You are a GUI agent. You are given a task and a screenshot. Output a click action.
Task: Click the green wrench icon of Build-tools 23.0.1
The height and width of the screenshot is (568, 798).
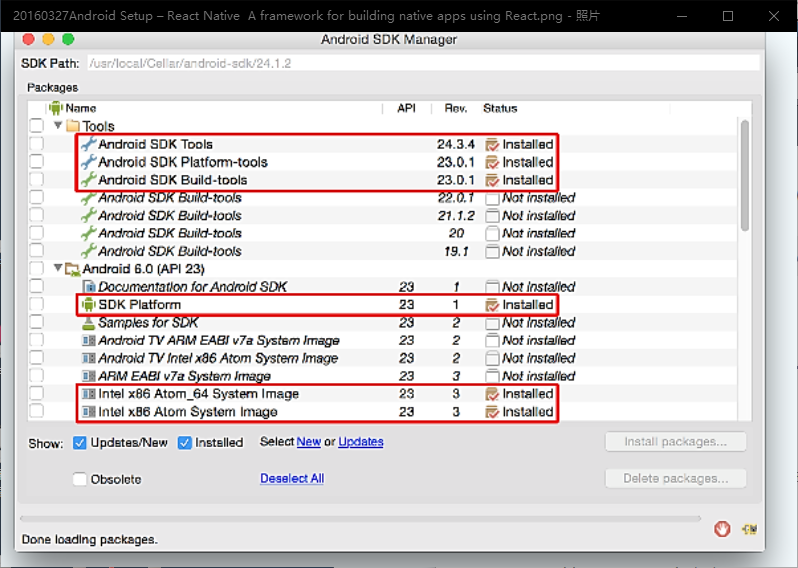tap(89, 180)
